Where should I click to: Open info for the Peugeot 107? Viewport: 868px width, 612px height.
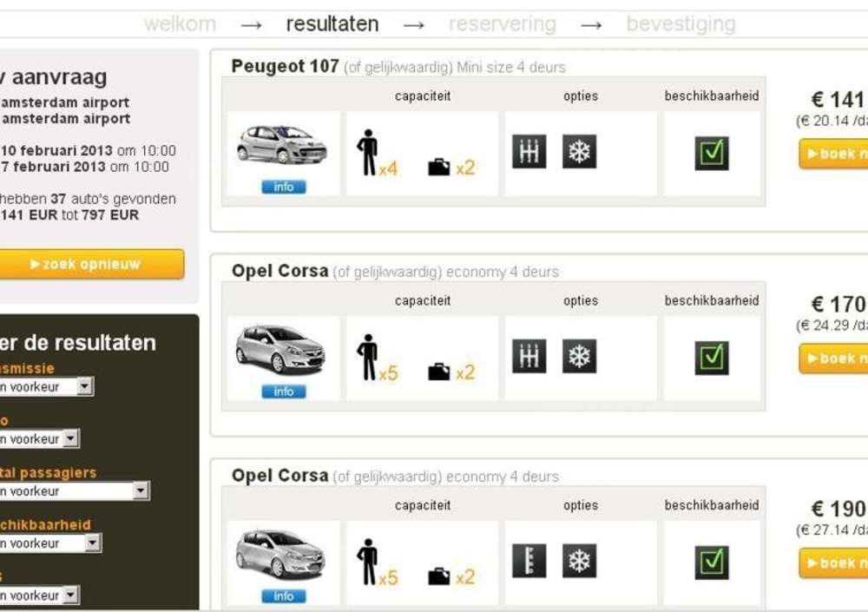click(x=284, y=187)
